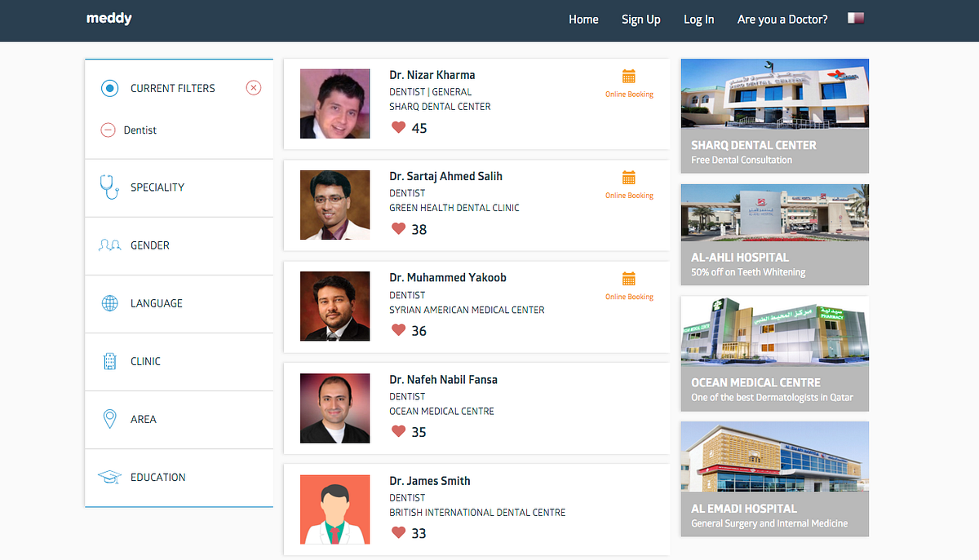The image size is (979, 560).
Task: Like Dr. Nizar Kharma with heart icon
Action: click(x=398, y=127)
